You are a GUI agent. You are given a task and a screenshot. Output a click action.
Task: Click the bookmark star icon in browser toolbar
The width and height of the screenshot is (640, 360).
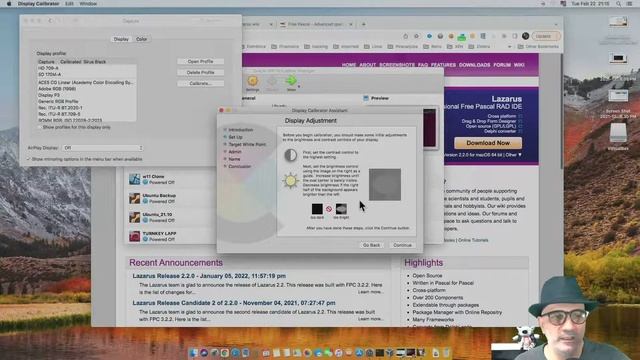click(x=416, y=36)
